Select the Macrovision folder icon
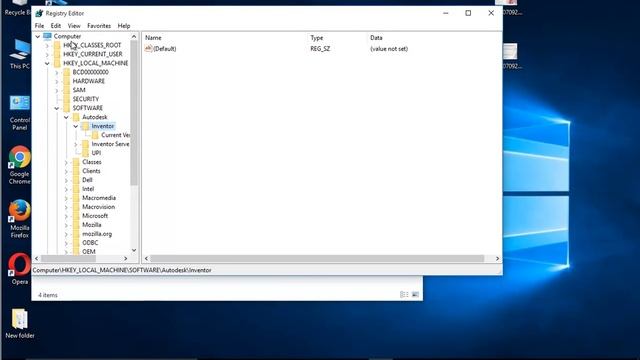640x360 pixels. pos(76,207)
